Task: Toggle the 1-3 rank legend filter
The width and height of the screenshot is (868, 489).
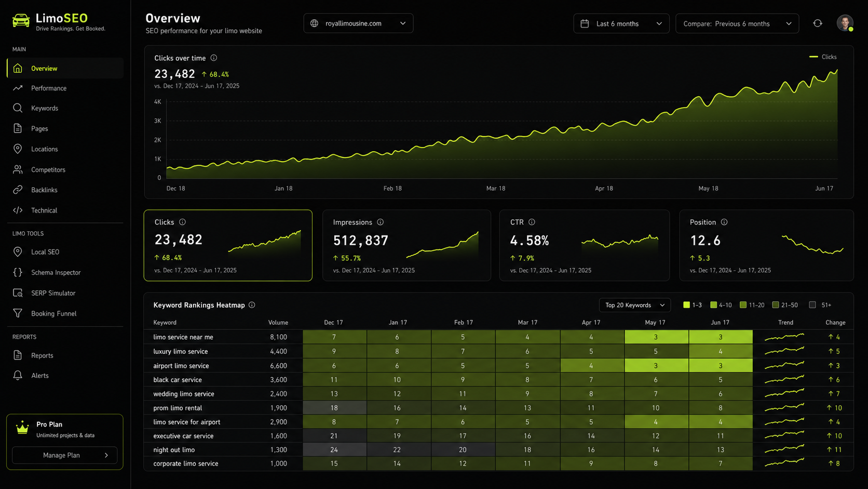Action: pyautogui.click(x=693, y=305)
